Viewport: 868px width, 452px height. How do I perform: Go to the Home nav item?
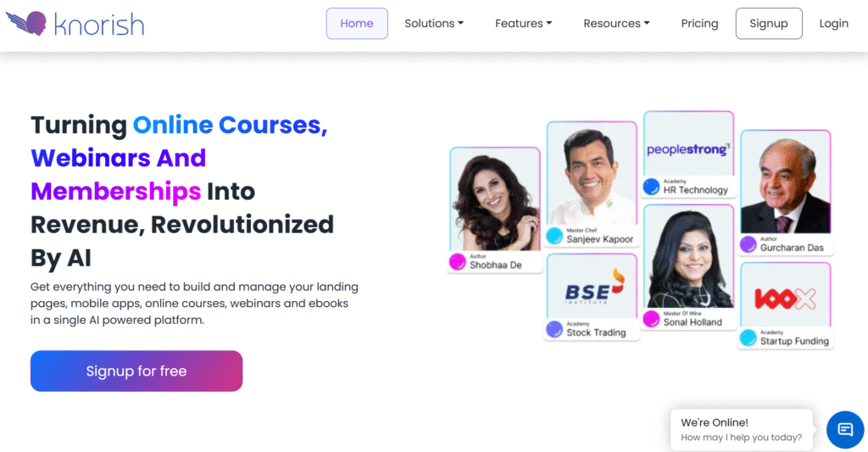point(357,23)
